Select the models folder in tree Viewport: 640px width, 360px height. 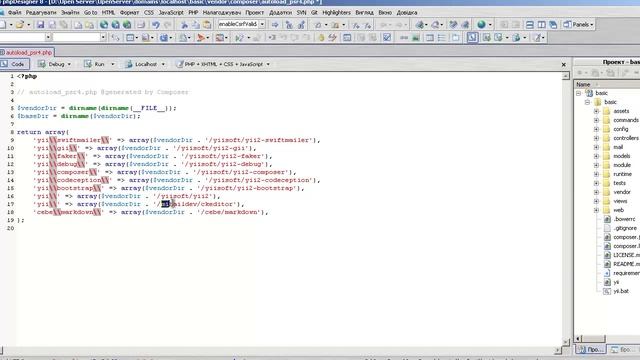[x=622, y=156]
